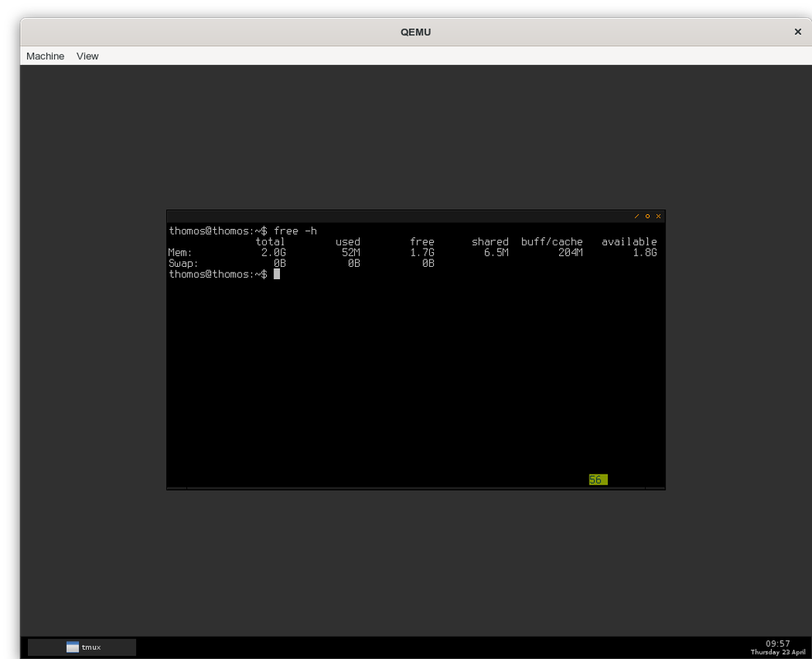This screenshot has height=659, width=812.
Task: Click the 'total' column header
Action: point(270,242)
